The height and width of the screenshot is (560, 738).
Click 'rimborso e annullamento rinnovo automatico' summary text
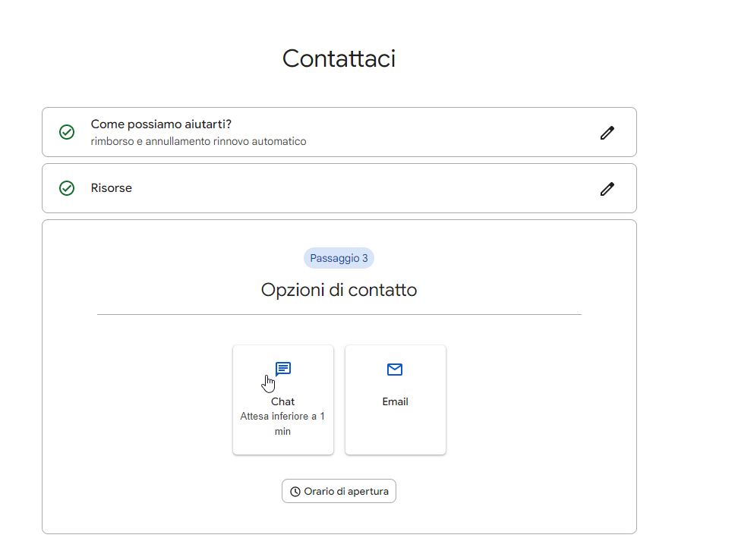[198, 142]
